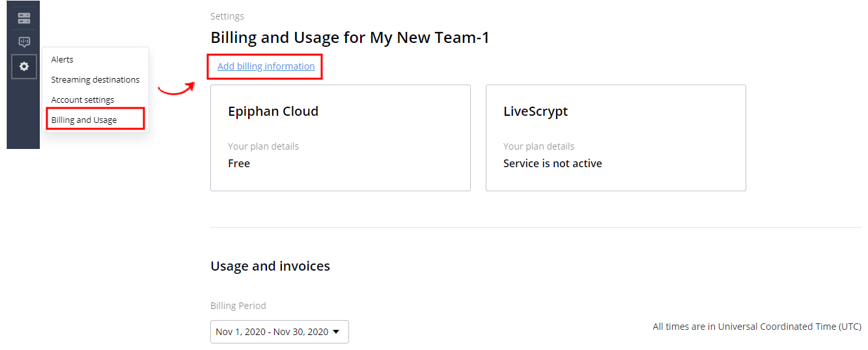This screenshot has height=350, width=868.
Task: Open the Alerts menu entry
Action: (63, 59)
